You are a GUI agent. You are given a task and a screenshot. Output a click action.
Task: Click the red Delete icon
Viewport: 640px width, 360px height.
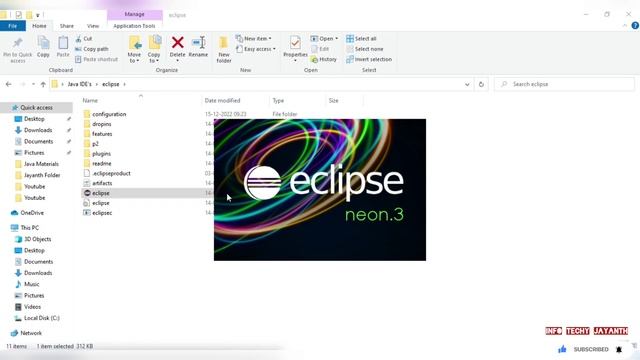[x=178, y=42]
